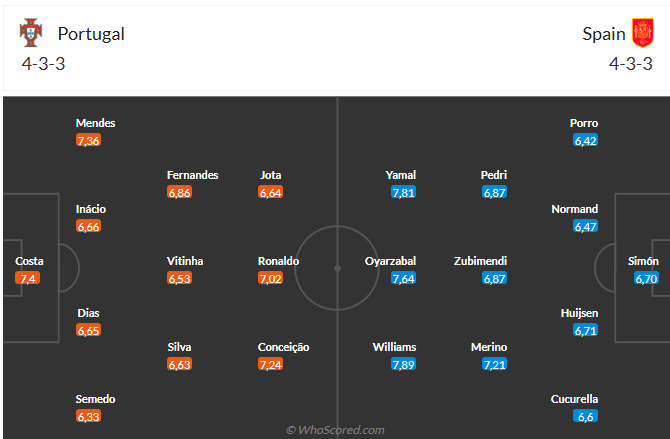Click the Portugal team crest icon
This screenshot has width=670, height=439.
(x=31, y=33)
